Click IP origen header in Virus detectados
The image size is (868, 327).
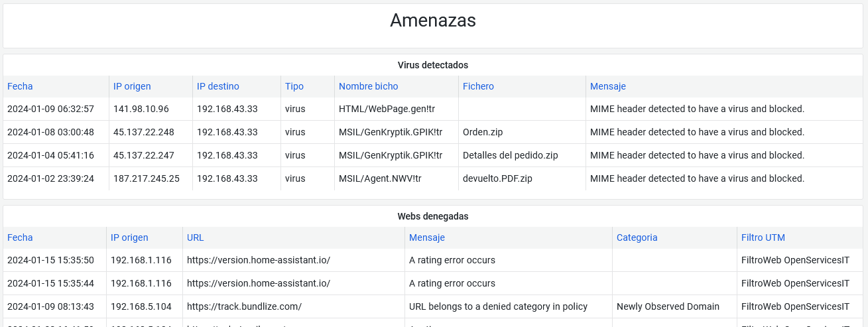coord(132,86)
